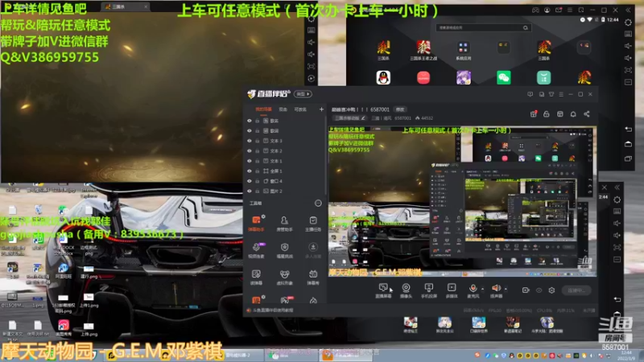Click the Android home button on the top emulator sidebar

[x=629, y=144]
